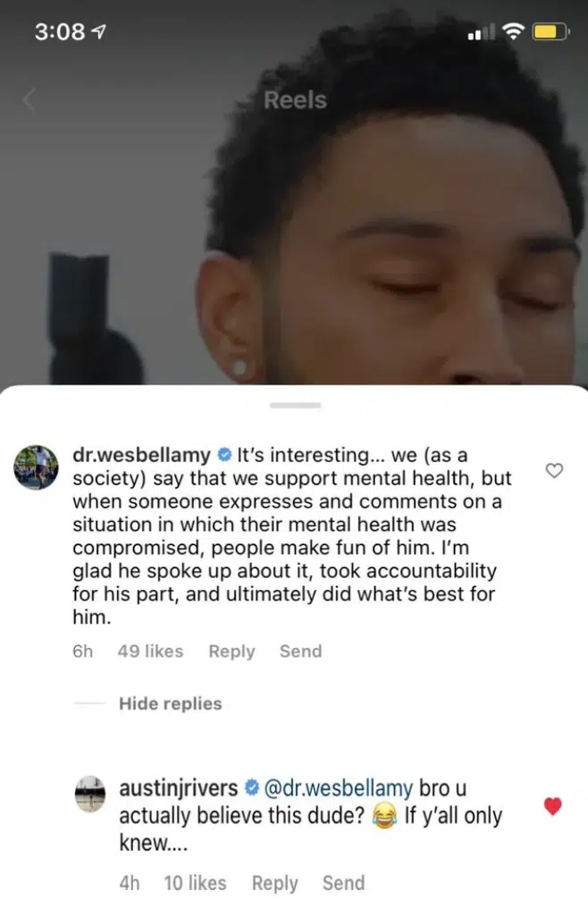Open austinjrivers' profile picture

tap(90, 794)
